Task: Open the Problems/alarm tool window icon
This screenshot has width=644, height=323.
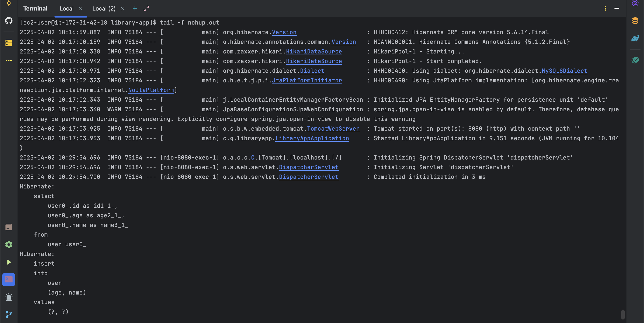Action: pos(9,297)
